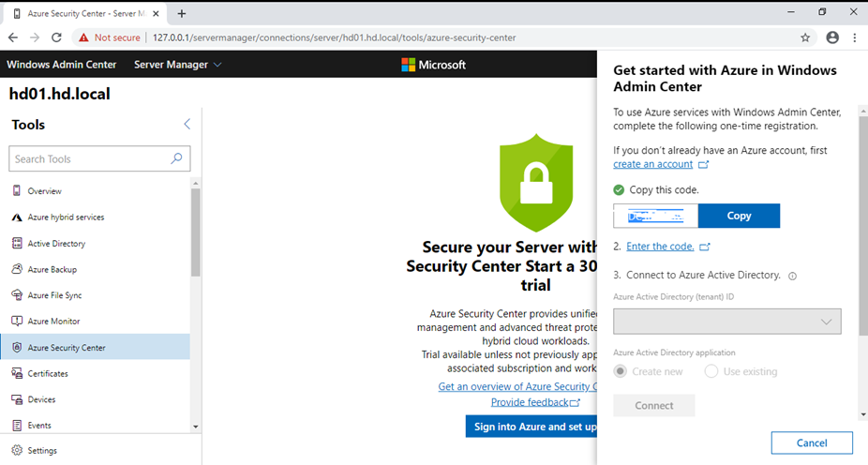Click tools list scroll-down arrow
Screen dimensions: 868x465
[195, 427]
